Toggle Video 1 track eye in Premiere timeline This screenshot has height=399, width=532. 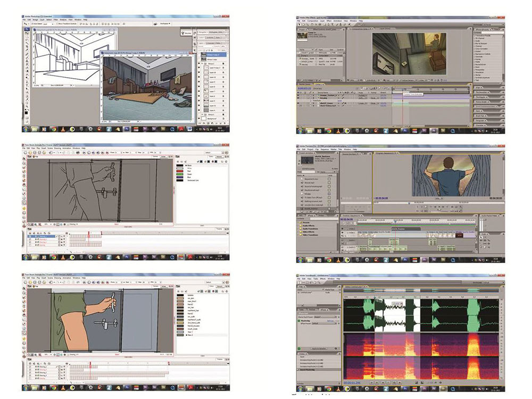(342, 233)
